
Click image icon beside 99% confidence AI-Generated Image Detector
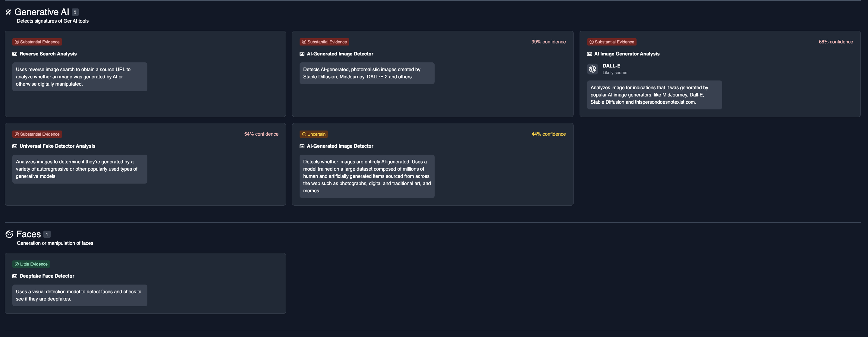[302, 54]
